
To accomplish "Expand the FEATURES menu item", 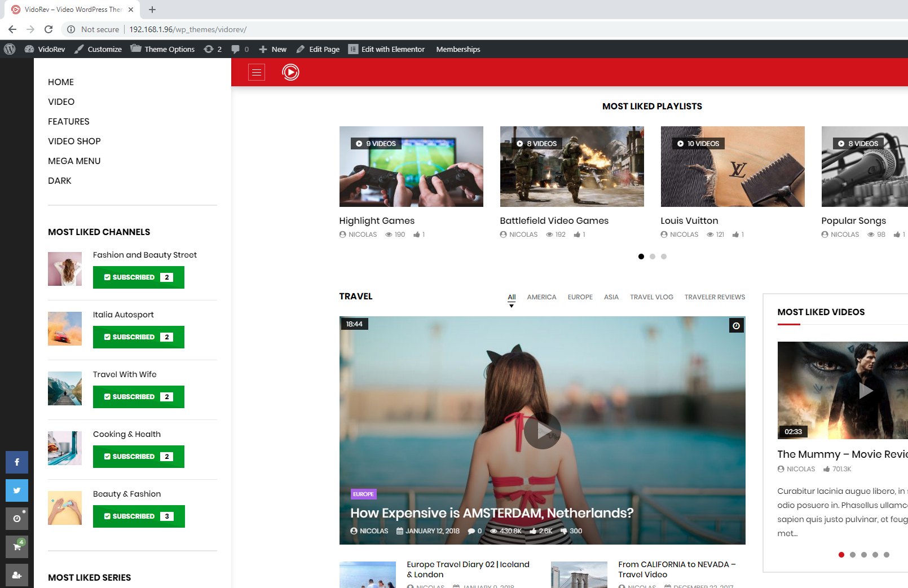I will pyautogui.click(x=68, y=121).
